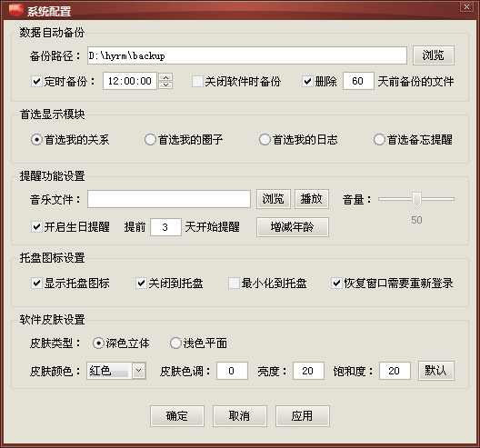Click the app icon in title bar

(x=16, y=10)
